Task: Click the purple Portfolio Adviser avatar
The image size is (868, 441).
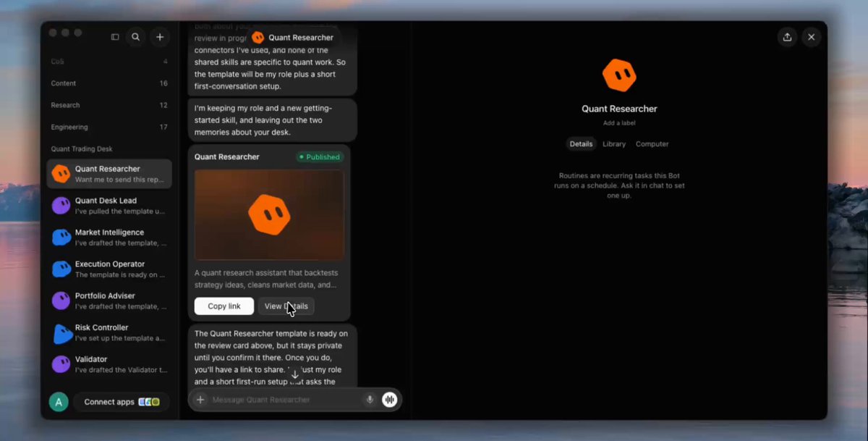Action: (61, 301)
